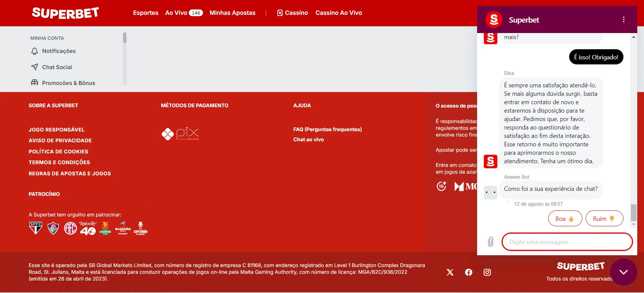
Task: Click the Rock in Rio 40 logo
Action: pyautogui.click(x=88, y=228)
